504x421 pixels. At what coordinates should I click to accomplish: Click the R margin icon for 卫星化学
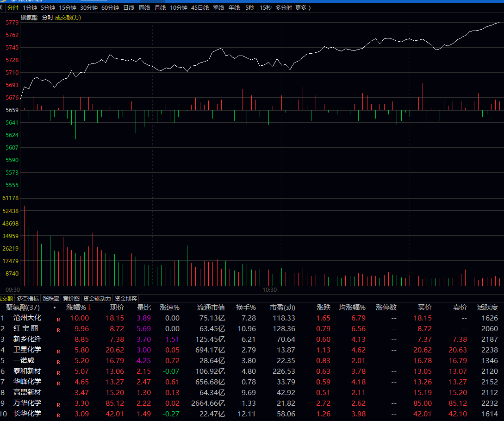(58, 352)
